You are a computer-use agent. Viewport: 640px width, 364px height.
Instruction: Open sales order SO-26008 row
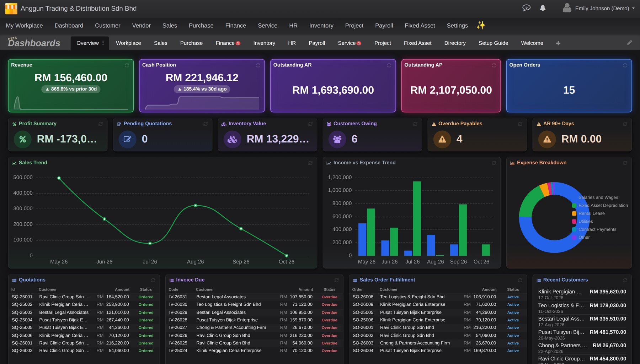click(x=438, y=297)
